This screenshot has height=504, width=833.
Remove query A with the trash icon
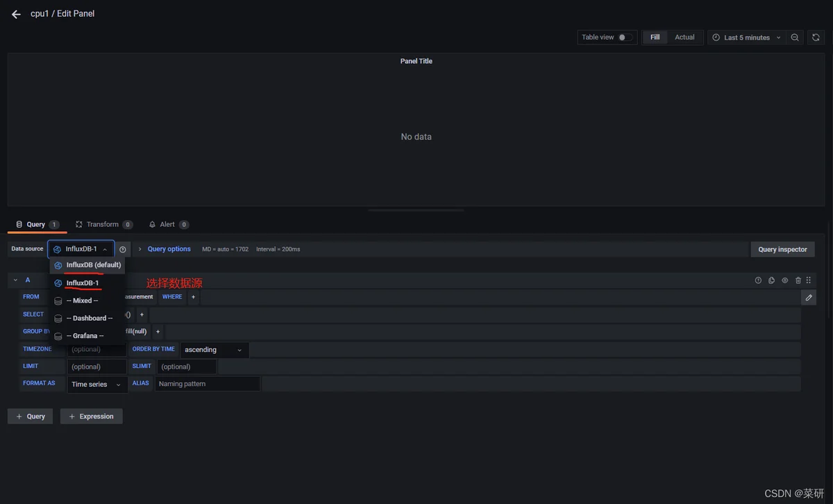point(798,280)
